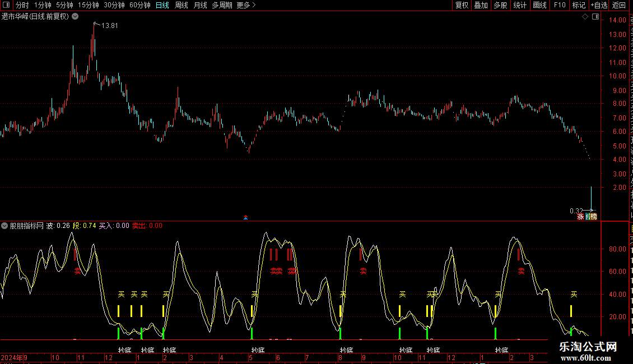Click the 榜 ranking badge

[x=593, y=217]
